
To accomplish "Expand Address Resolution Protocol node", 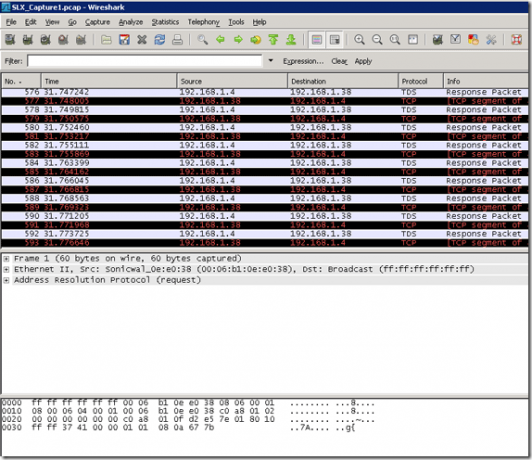I will (x=6, y=281).
